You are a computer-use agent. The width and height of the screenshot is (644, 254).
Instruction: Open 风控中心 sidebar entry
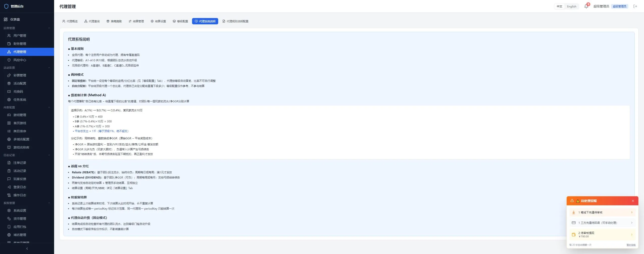tap(27, 60)
